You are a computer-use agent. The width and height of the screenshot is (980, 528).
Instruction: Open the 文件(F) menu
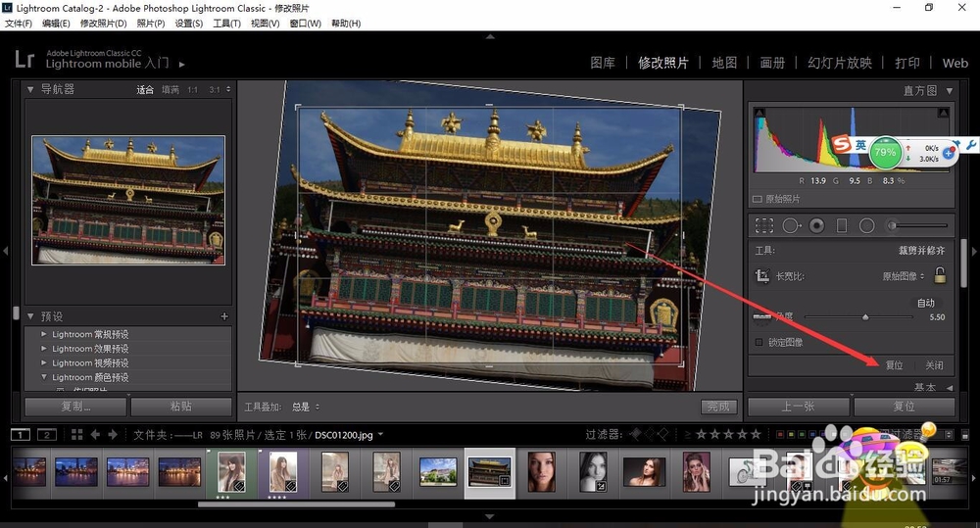coord(18,24)
